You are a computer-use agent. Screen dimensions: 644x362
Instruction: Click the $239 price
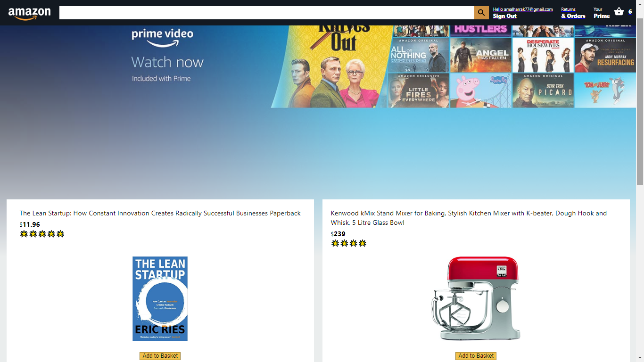[338, 234]
